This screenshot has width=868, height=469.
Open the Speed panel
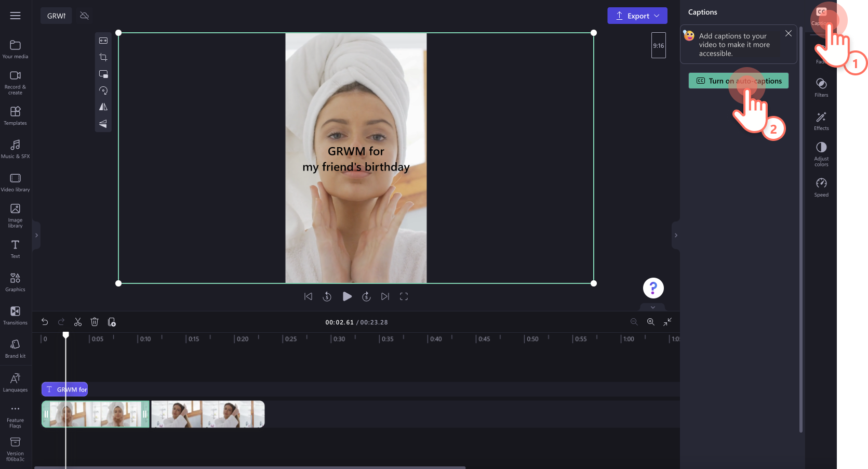(x=821, y=188)
